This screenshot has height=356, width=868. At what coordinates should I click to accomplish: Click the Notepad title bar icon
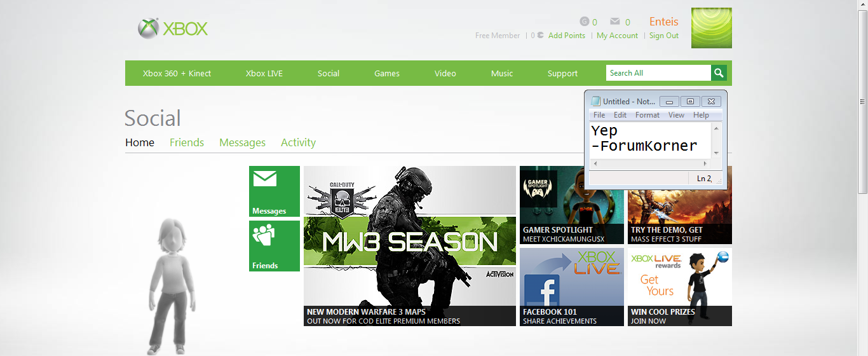point(595,101)
